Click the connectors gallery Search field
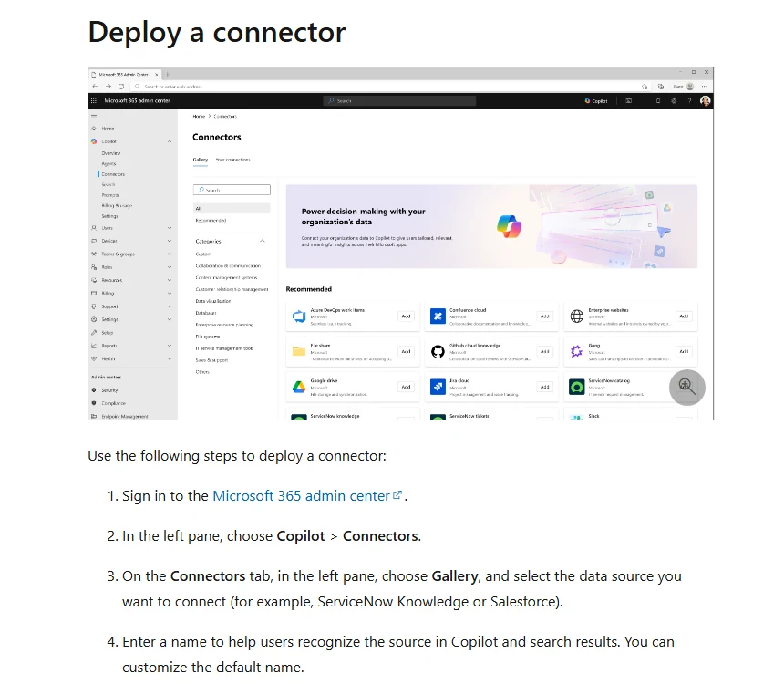 click(232, 190)
